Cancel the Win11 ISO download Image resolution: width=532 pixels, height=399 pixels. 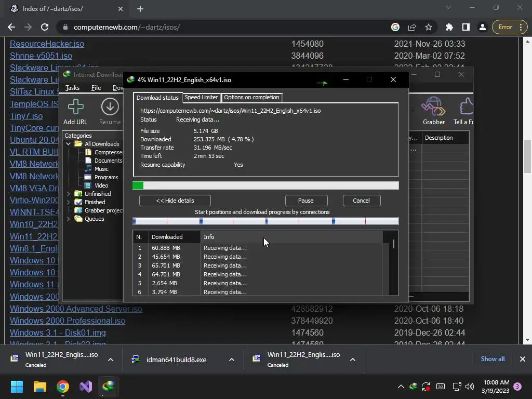(362, 201)
